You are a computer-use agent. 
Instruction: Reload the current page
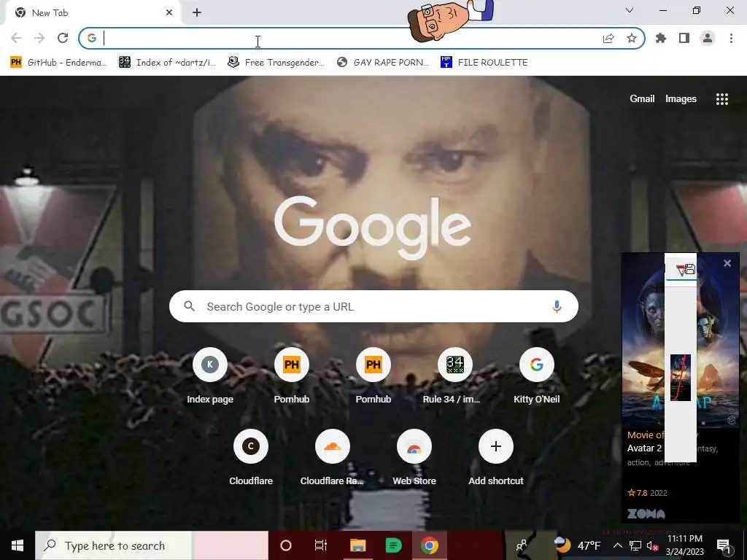click(x=63, y=38)
